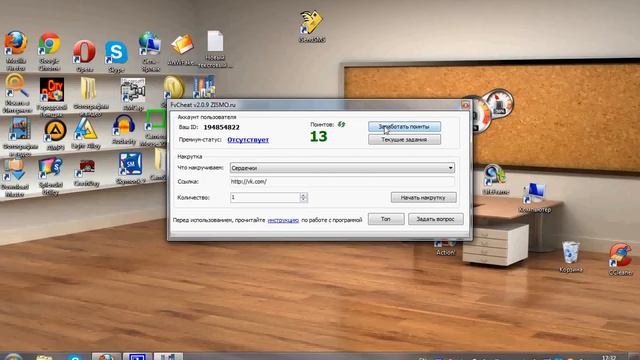Open the инструкцию link
Screen dimensions: 640x360
point(283,220)
